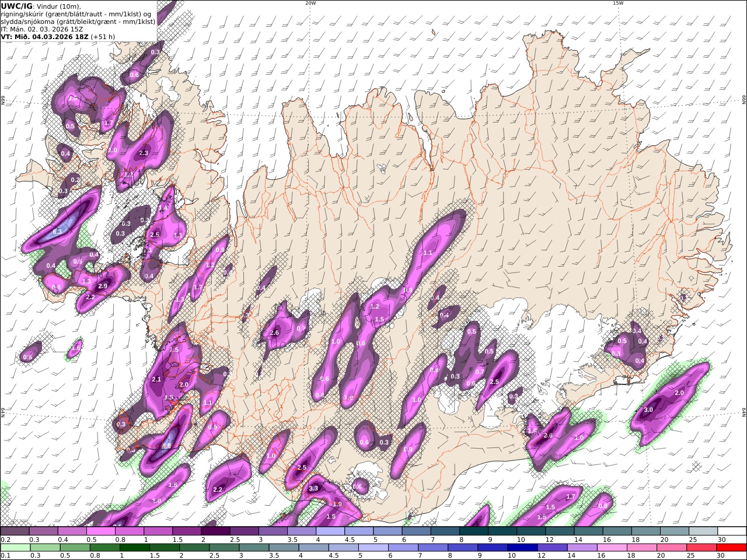Screen dimensions: 747x560
Task: Pick the top-row swatch between 14 and 16
Action: pos(589,531)
